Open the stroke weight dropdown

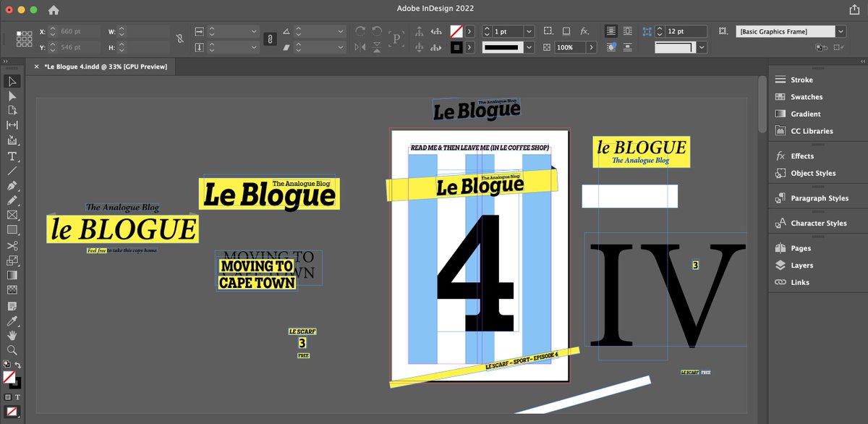click(x=529, y=31)
